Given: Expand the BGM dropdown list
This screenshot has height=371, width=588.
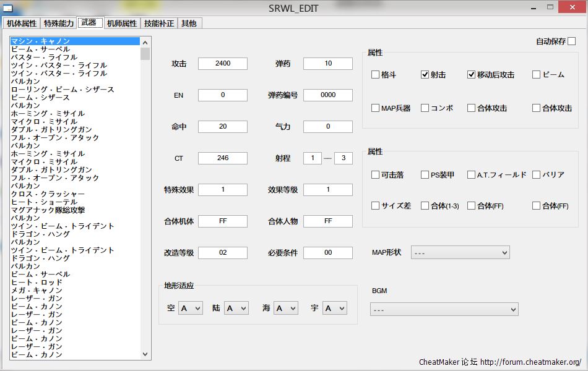Looking at the screenshot, I should (x=444, y=309).
